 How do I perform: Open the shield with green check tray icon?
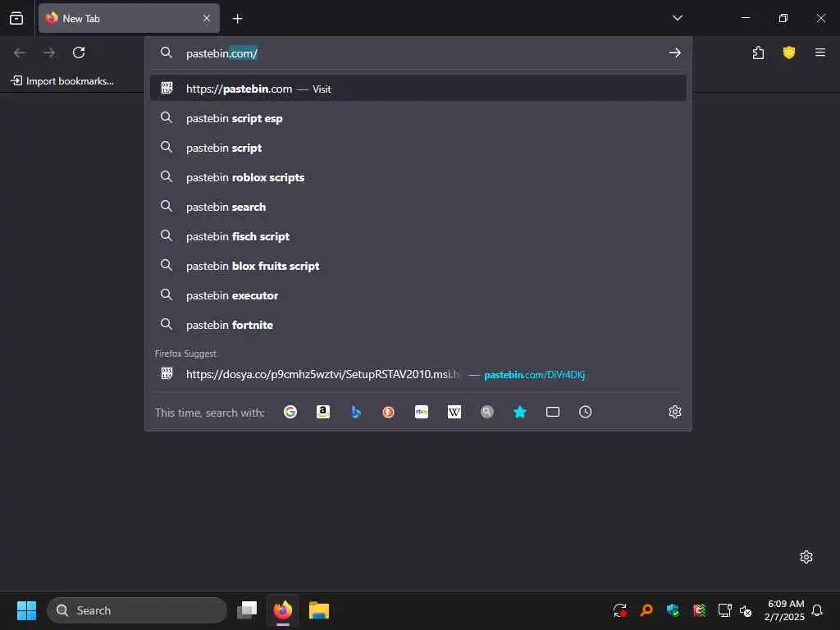(x=673, y=610)
